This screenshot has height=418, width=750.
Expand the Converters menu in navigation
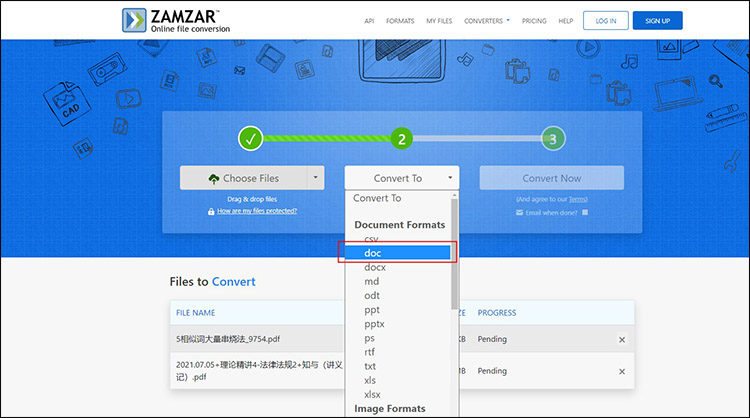[x=486, y=21]
